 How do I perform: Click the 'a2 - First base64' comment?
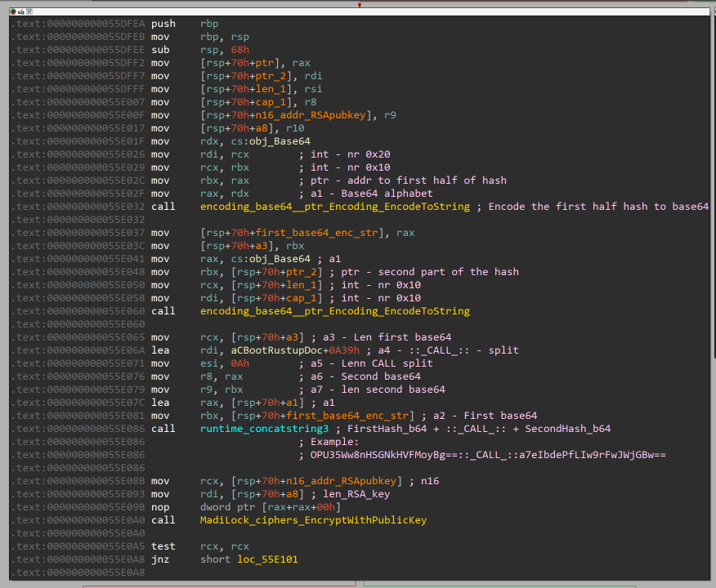coord(485,416)
